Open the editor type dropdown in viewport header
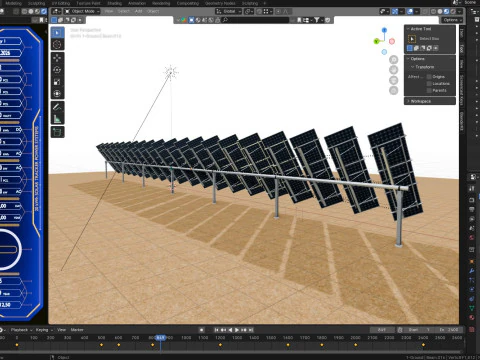The height and width of the screenshot is (360, 480). pos(56,11)
